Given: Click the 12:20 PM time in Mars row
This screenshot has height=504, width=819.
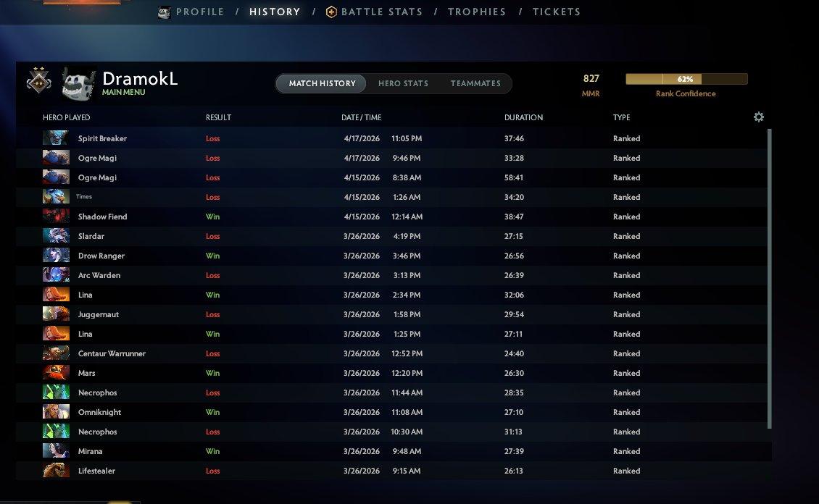Looking at the screenshot, I should (407, 373).
